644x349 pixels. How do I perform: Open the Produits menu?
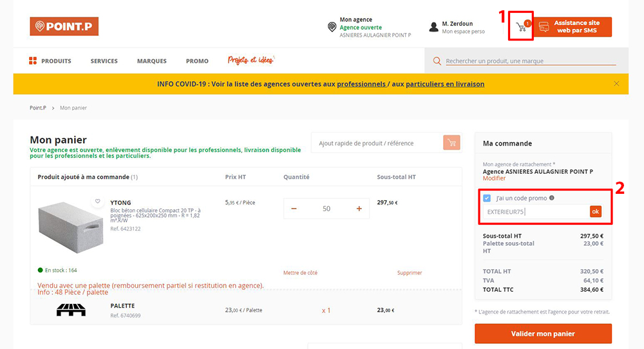(x=50, y=61)
